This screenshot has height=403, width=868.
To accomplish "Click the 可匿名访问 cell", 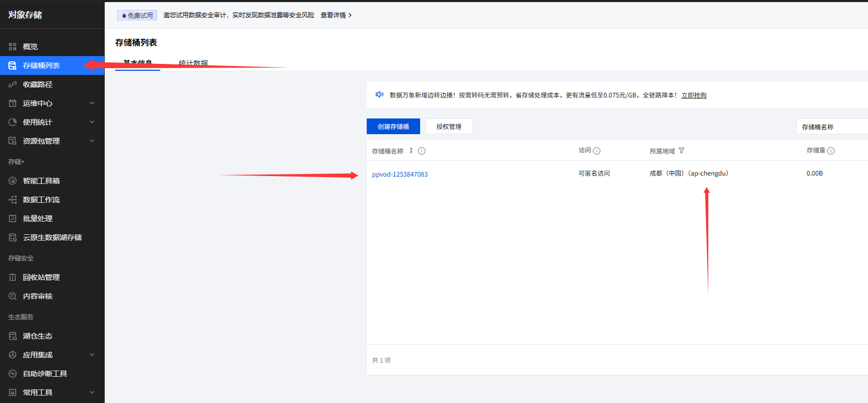I will coord(594,173).
